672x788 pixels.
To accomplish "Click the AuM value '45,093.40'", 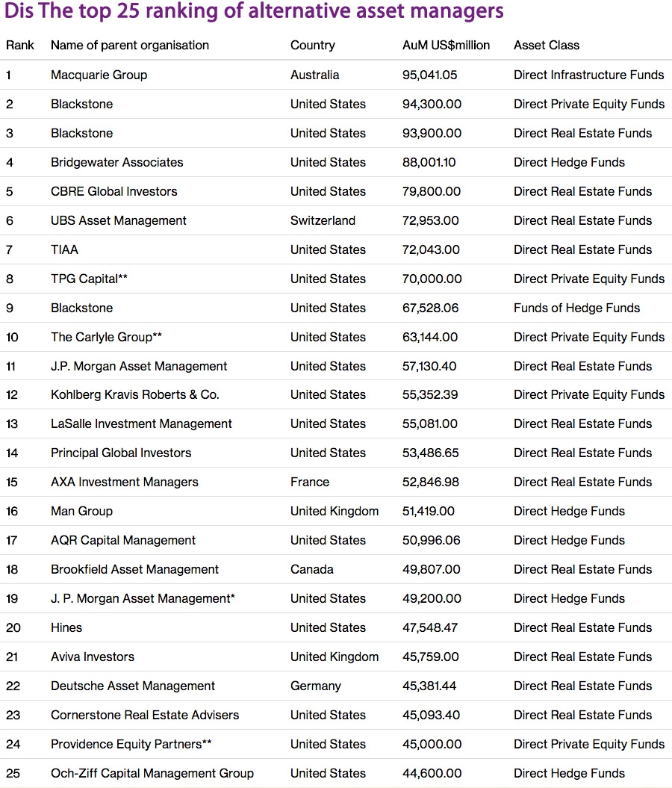I will (x=431, y=715).
